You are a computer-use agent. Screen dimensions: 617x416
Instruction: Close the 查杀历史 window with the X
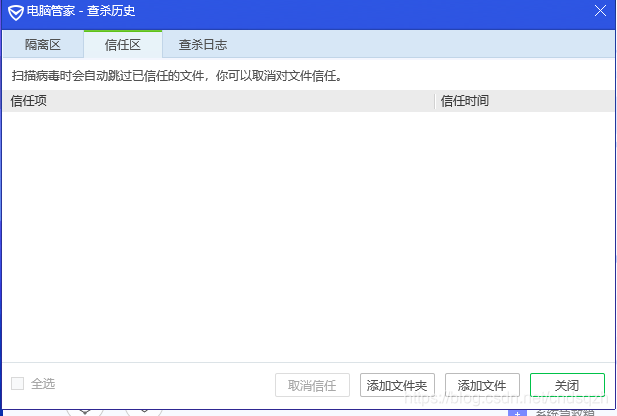tap(600, 11)
